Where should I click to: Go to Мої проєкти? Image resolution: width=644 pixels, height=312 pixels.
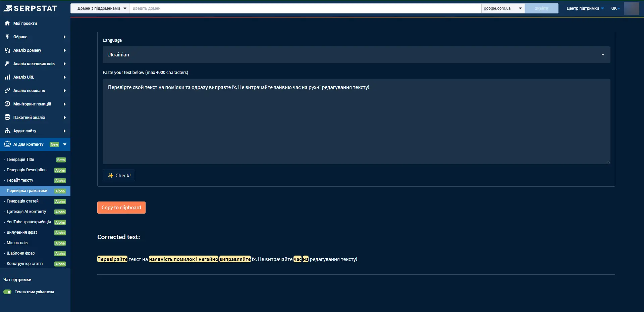pyautogui.click(x=25, y=24)
